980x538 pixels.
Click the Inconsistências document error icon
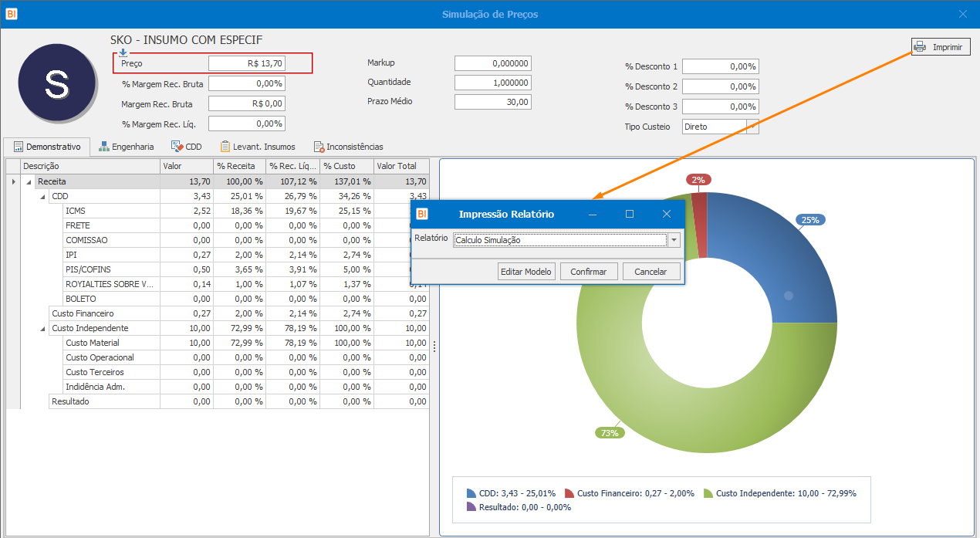319,147
